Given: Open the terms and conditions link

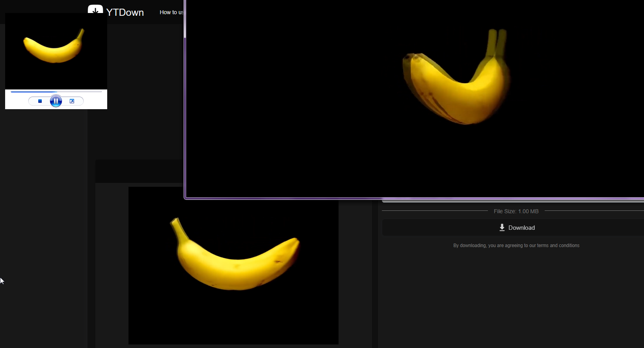Looking at the screenshot, I should coord(558,246).
